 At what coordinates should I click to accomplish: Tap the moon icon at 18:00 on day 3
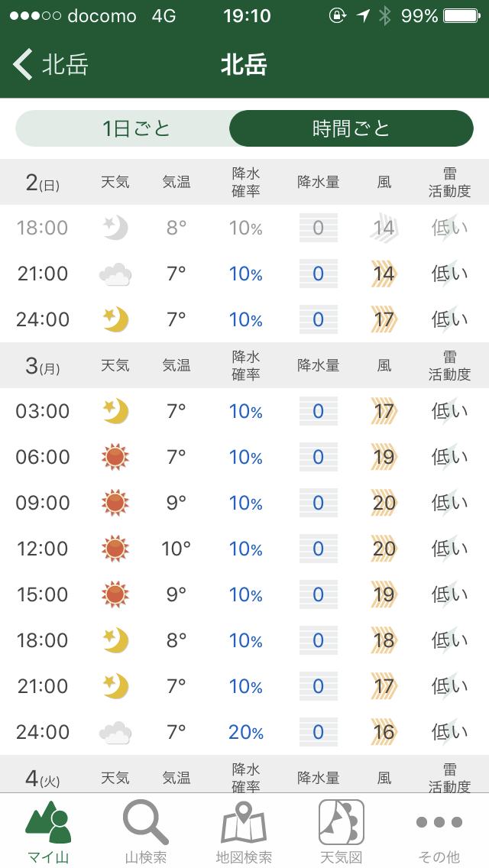(x=115, y=640)
